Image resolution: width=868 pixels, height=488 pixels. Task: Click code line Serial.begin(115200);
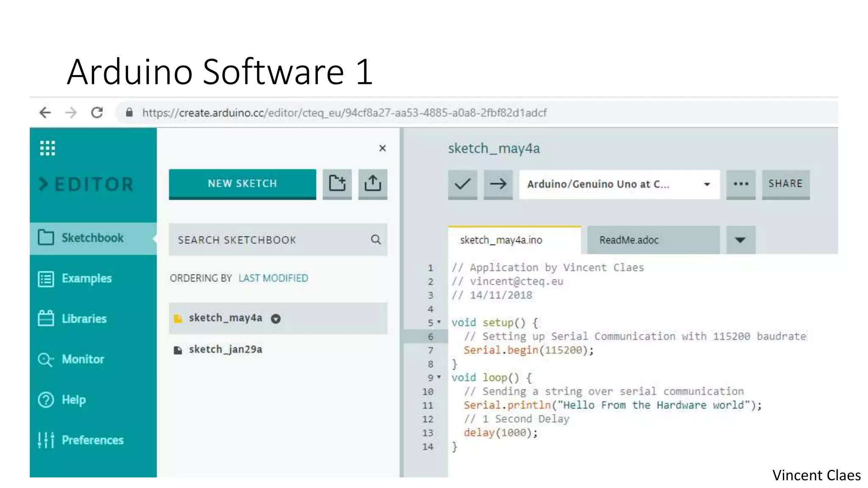pyautogui.click(x=529, y=350)
